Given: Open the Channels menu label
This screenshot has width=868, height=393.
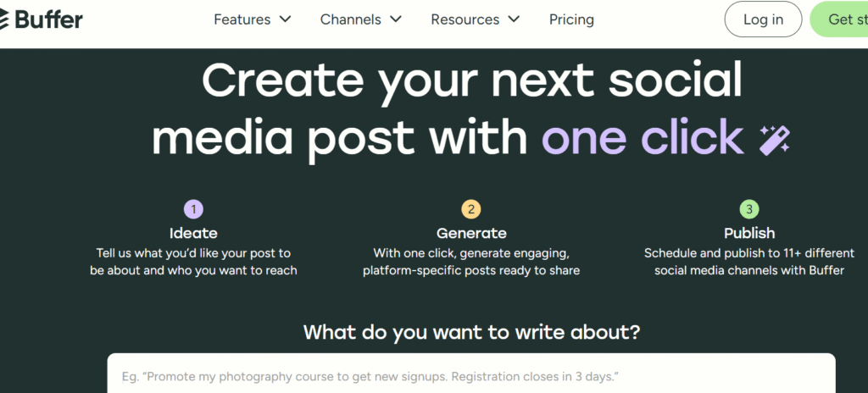Looking at the screenshot, I should [x=350, y=19].
